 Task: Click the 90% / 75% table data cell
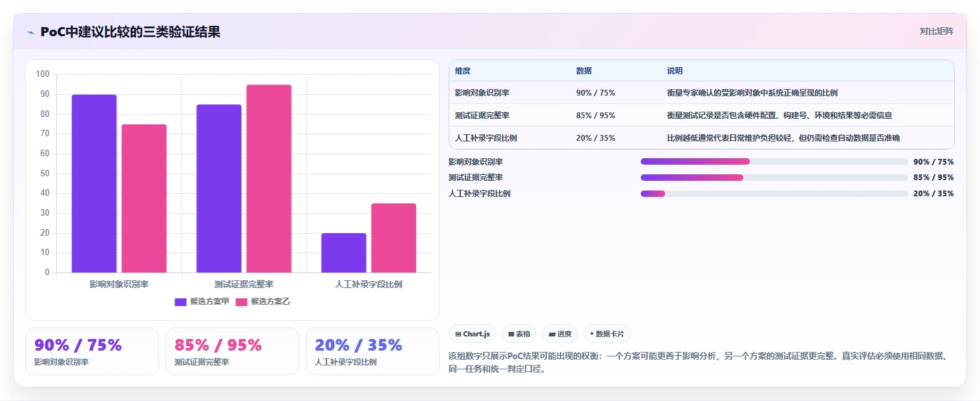(595, 93)
